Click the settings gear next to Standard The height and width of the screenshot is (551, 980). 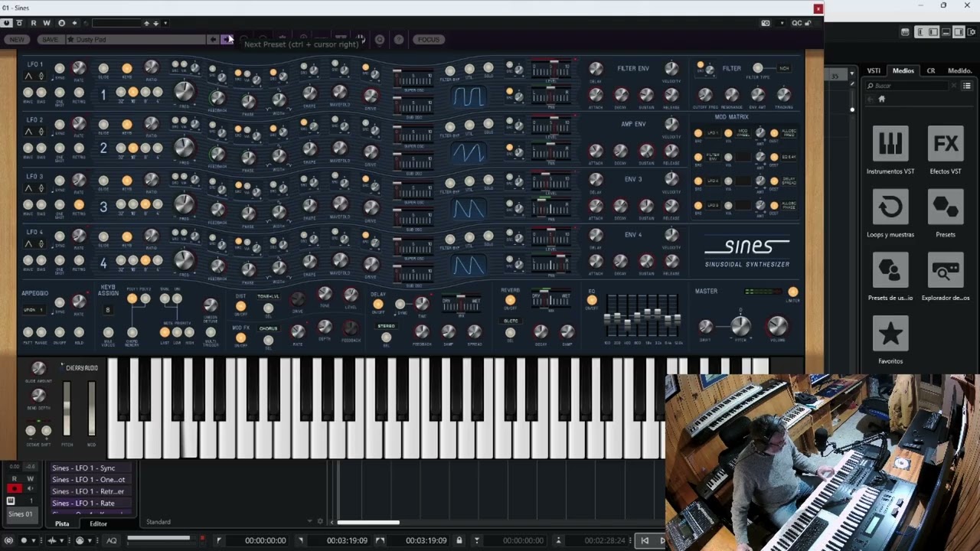click(x=320, y=522)
